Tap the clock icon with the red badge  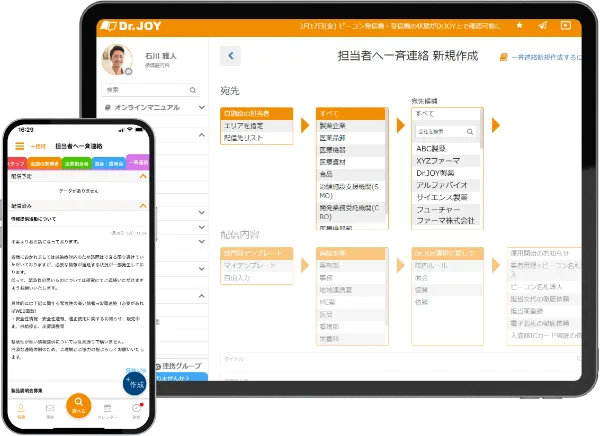tap(137, 410)
